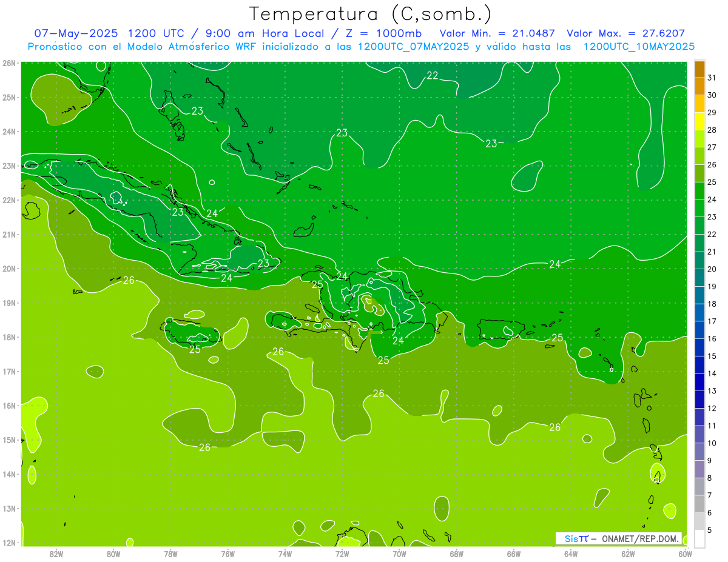Click legend color band between 25 and 26
This screenshot has width=728, height=562.
coord(699,174)
